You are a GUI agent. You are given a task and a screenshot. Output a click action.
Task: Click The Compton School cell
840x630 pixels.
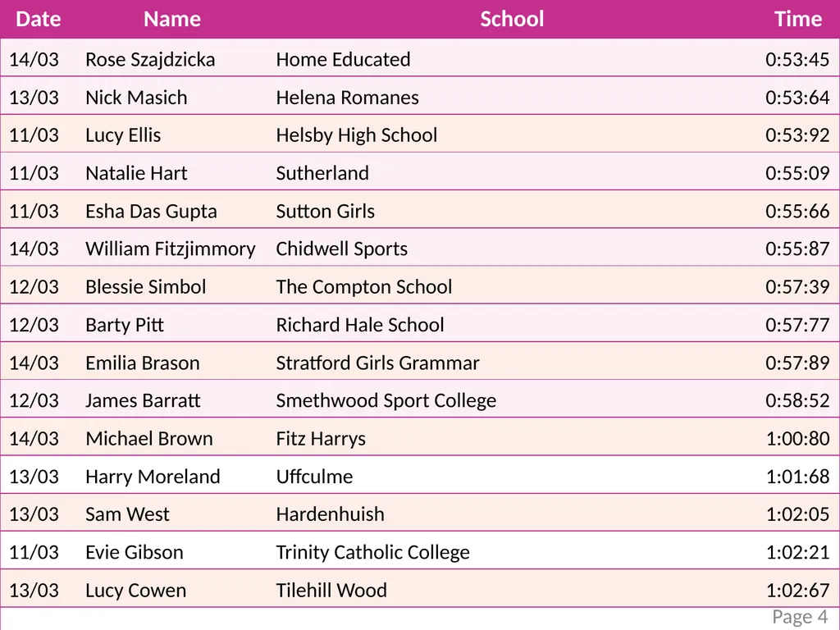[363, 287]
